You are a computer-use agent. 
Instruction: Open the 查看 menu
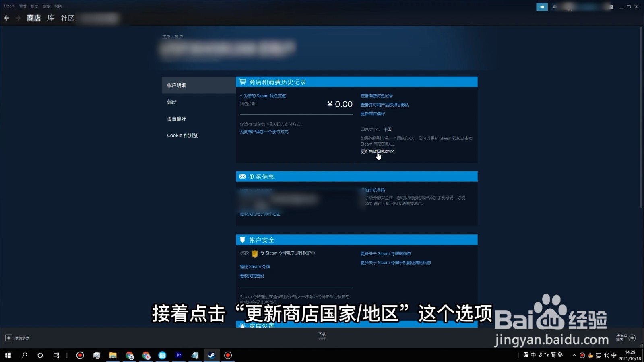click(x=23, y=6)
